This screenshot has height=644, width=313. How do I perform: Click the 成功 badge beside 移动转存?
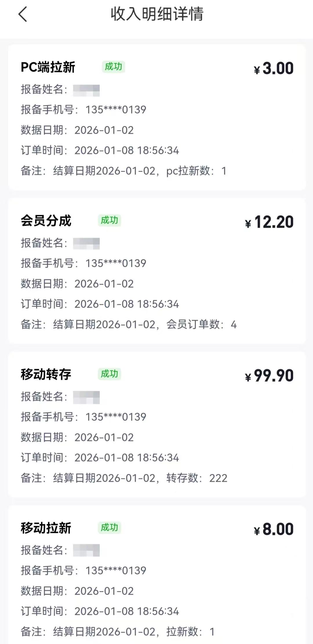pyautogui.click(x=109, y=374)
